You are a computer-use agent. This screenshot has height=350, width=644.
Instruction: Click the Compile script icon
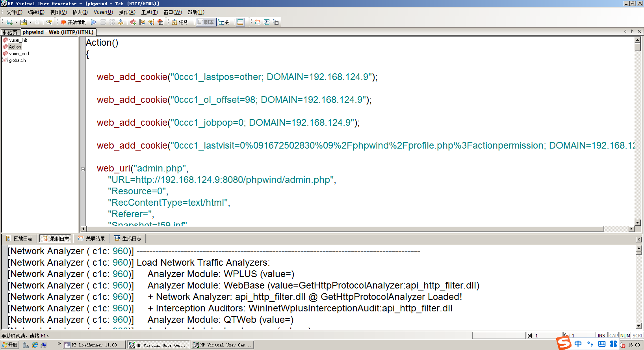click(121, 22)
